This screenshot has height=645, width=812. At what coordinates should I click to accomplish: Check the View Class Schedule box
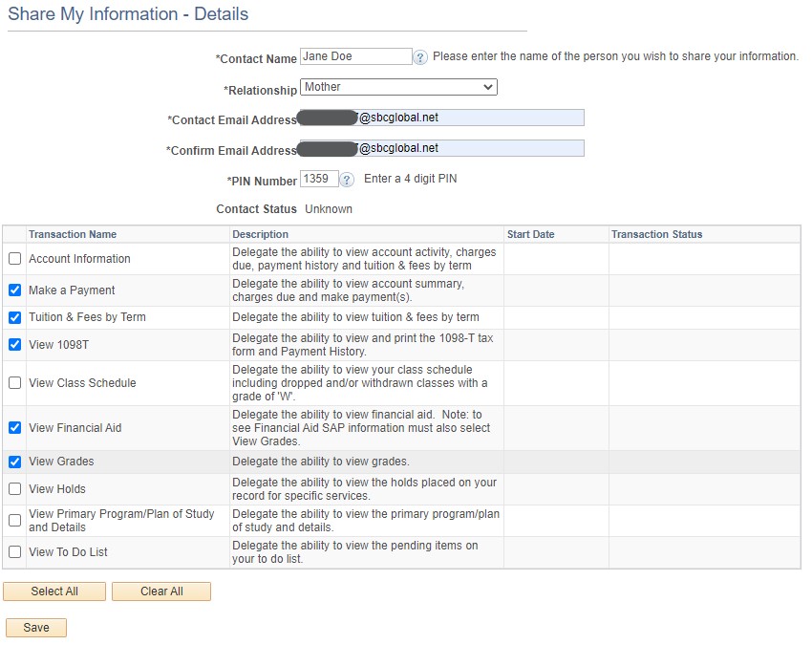pos(14,383)
